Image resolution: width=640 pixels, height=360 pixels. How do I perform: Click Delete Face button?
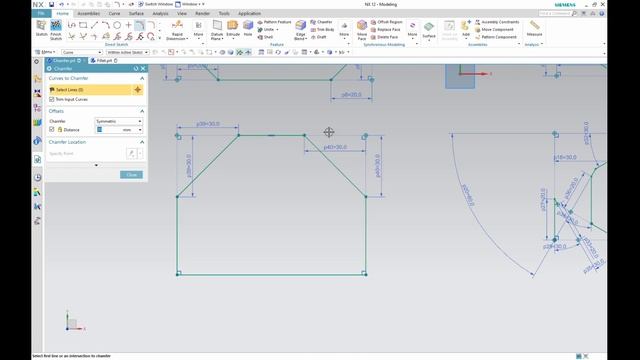384,37
